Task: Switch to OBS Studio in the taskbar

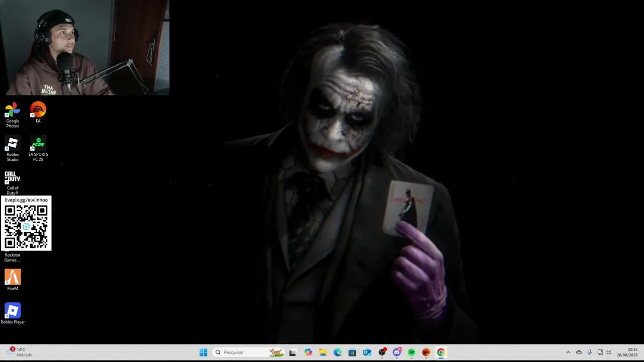Action: pyautogui.click(x=382, y=352)
